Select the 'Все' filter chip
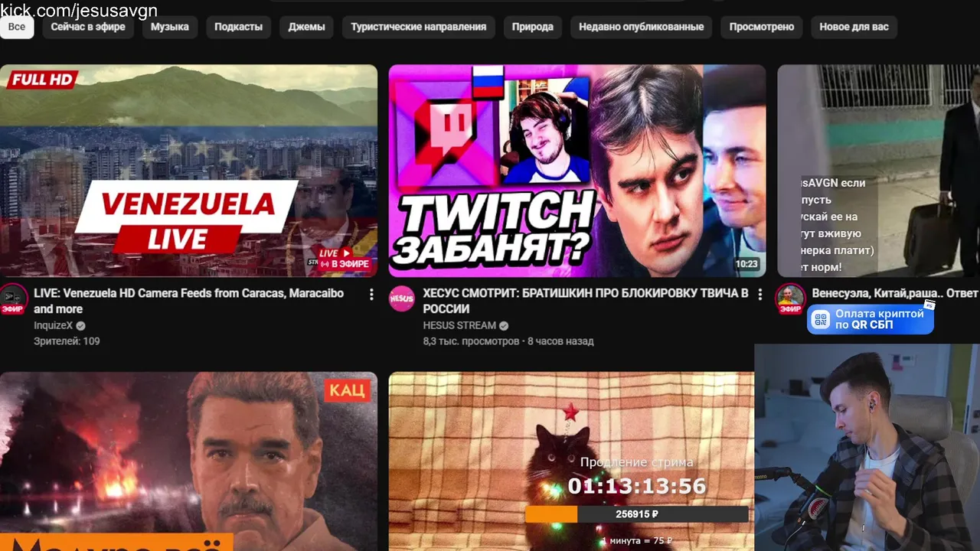 click(x=17, y=27)
